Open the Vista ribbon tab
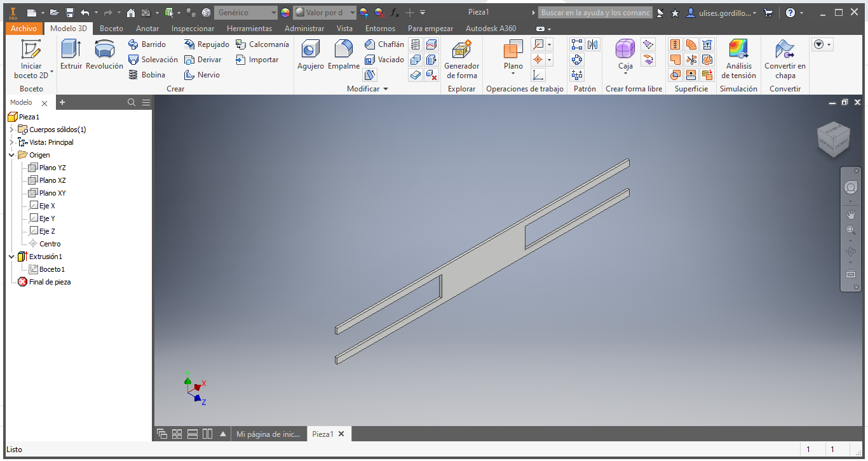 tap(344, 29)
